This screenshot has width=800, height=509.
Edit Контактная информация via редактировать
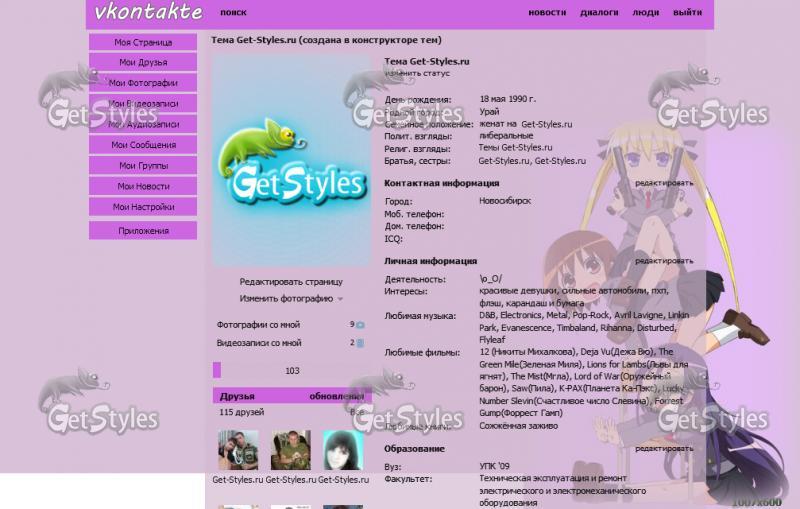(x=664, y=183)
